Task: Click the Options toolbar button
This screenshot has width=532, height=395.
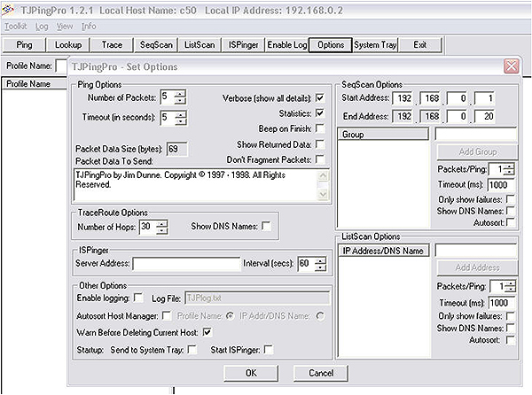Action: 331,44
